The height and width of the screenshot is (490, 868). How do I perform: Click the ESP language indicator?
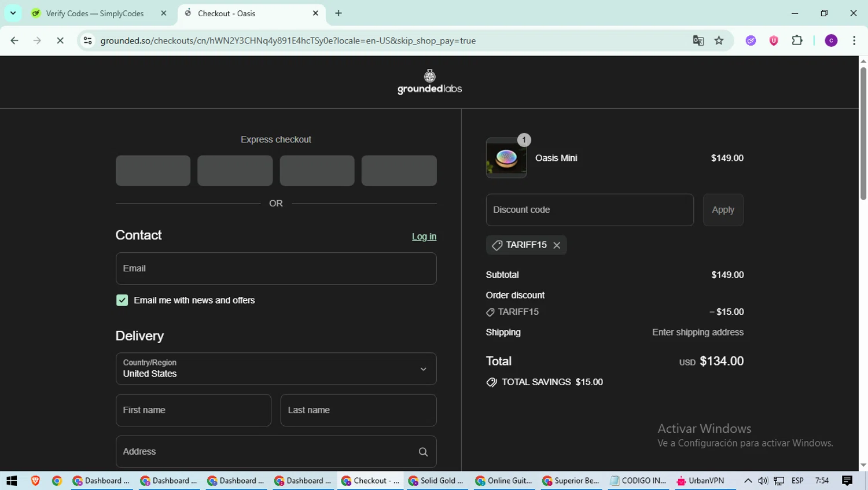pos(797,481)
